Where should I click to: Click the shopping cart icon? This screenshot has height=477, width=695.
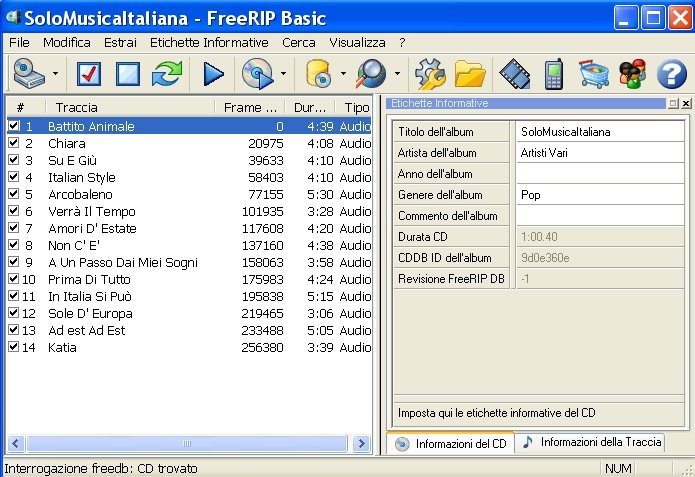594,74
